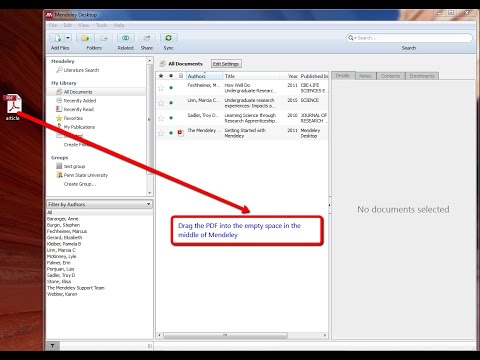
Task: Select All Documents in My Library
Action: click(78, 92)
